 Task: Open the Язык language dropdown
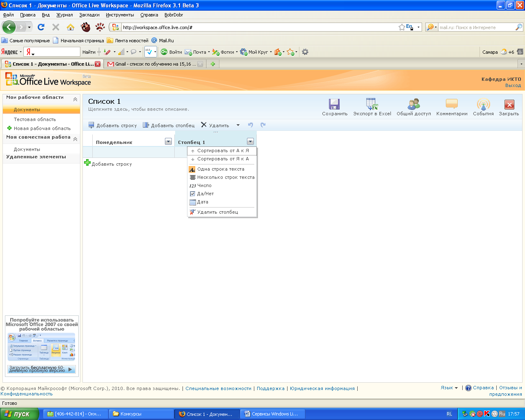pyautogui.click(x=449, y=388)
